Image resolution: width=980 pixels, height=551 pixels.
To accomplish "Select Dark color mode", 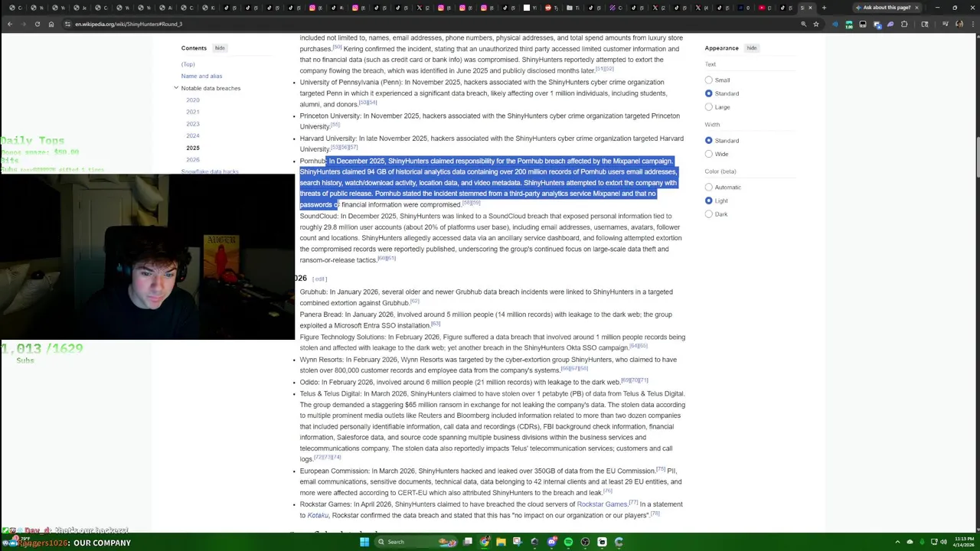I will [x=709, y=214].
